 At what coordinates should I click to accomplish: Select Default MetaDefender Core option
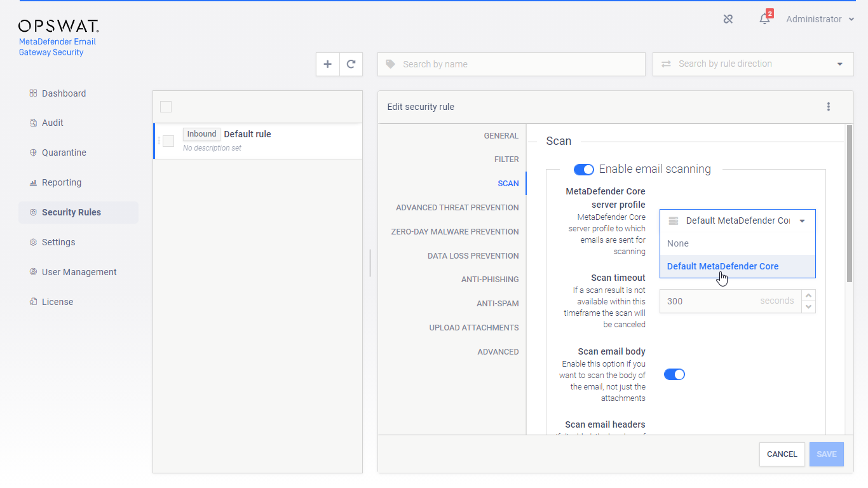pyautogui.click(x=738, y=266)
